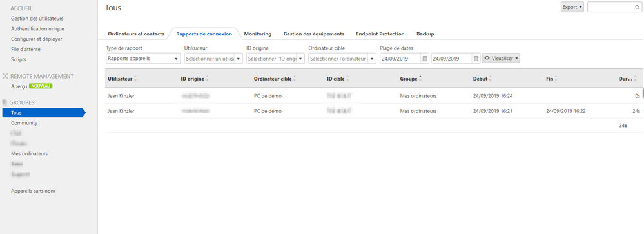The width and height of the screenshot is (644, 234).
Task: Click Mes ordinateurs in the 16:21 row
Action: pyautogui.click(x=418, y=111)
